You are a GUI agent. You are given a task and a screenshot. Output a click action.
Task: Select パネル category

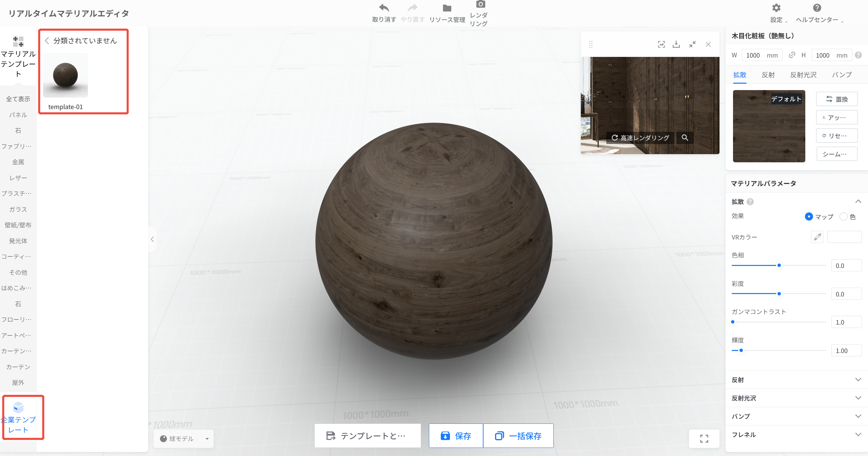(x=18, y=115)
